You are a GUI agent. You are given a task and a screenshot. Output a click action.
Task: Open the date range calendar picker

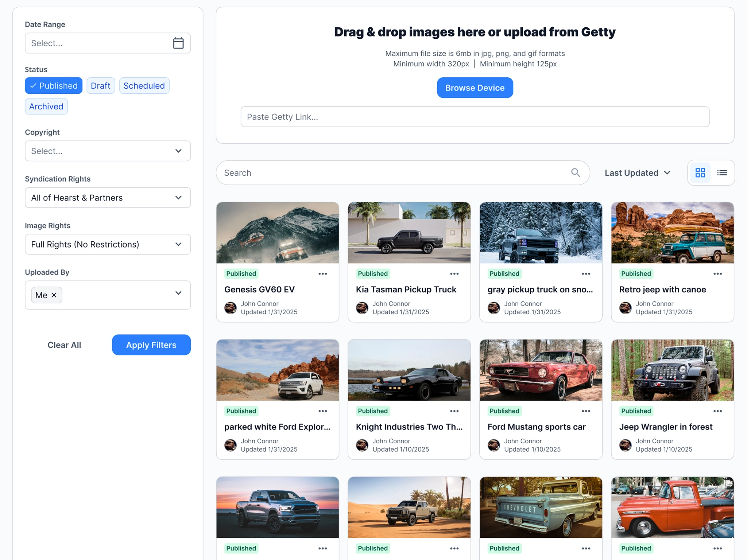tap(178, 43)
